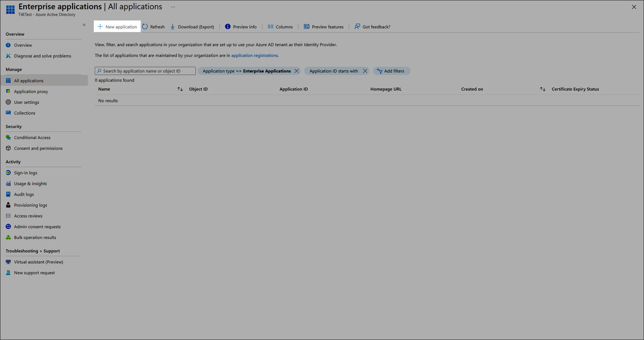Viewport: 644px width, 340px height.
Task: Click Add filters
Action: [x=391, y=71]
